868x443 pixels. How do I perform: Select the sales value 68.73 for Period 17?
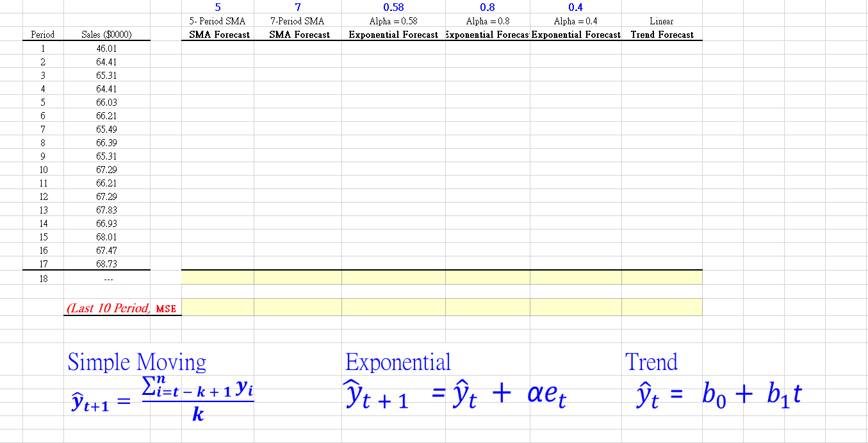pos(105,263)
